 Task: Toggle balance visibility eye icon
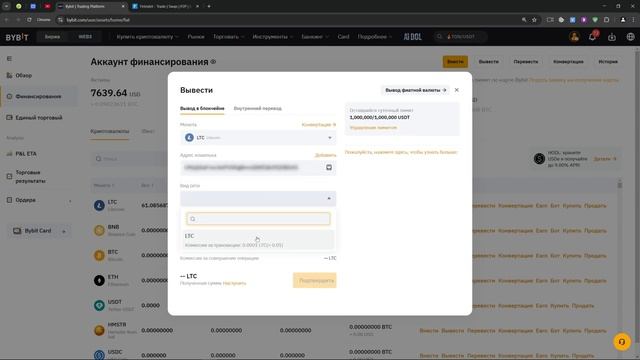(x=213, y=62)
